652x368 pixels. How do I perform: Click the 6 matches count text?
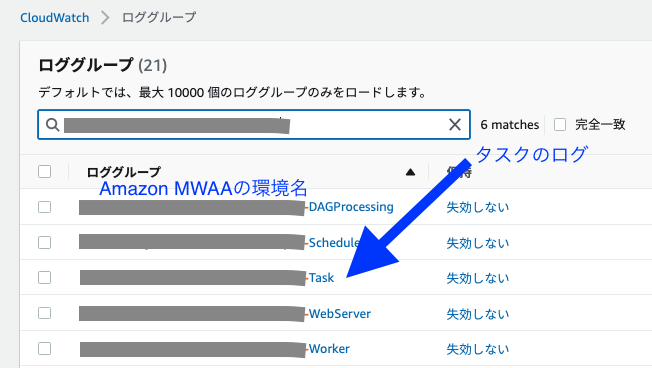510,124
